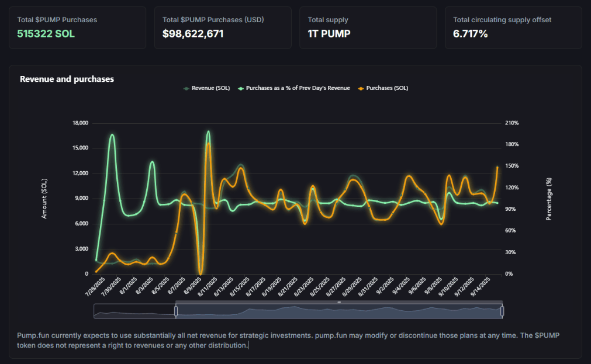
Task: Click the orange peak point near 8/10/2025
Action: [209, 144]
